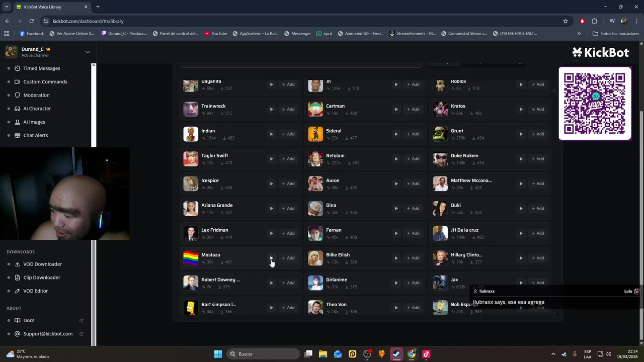Open the StreamElements bookmark
This screenshot has height=362, width=644.
[x=413, y=34]
